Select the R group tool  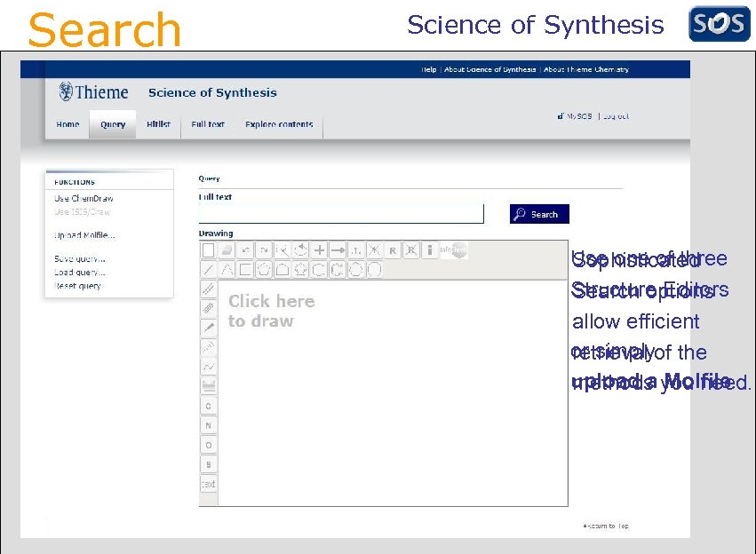(393, 250)
